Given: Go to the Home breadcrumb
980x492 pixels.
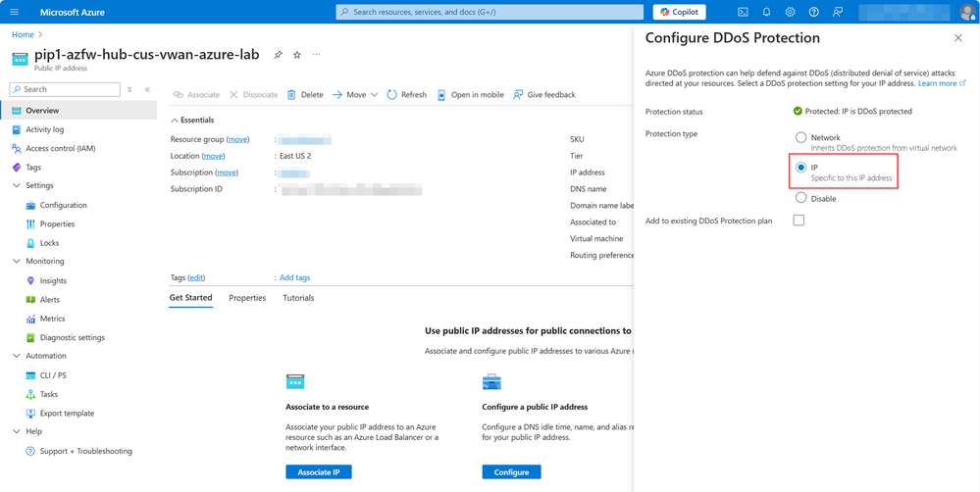Looking at the screenshot, I should pyautogui.click(x=23, y=35).
